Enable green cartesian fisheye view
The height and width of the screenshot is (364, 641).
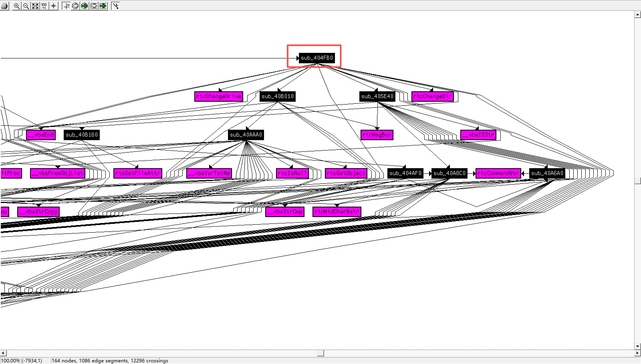click(103, 6)
